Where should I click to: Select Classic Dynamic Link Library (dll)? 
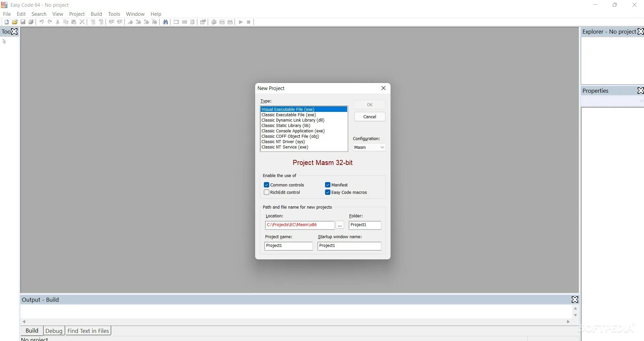304,120
